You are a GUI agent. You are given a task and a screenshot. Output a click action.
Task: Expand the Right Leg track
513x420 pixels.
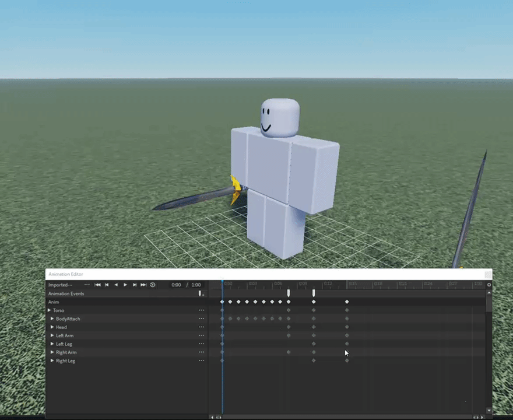pos(52,360)
